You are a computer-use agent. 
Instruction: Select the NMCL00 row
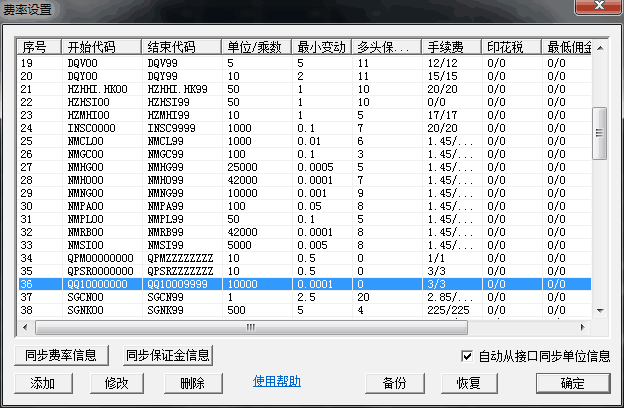point(305,141)
